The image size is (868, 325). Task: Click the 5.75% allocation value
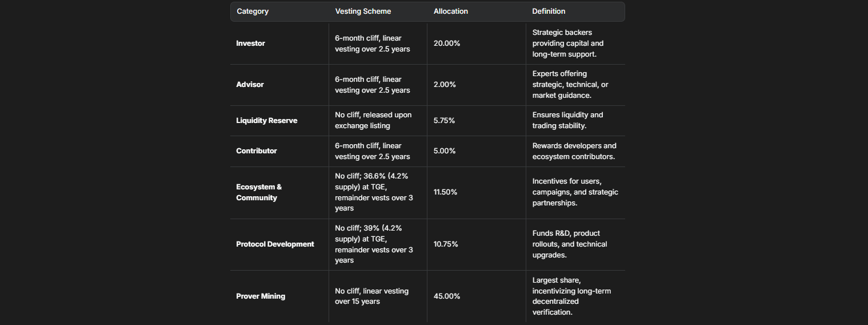coord(445,121)
